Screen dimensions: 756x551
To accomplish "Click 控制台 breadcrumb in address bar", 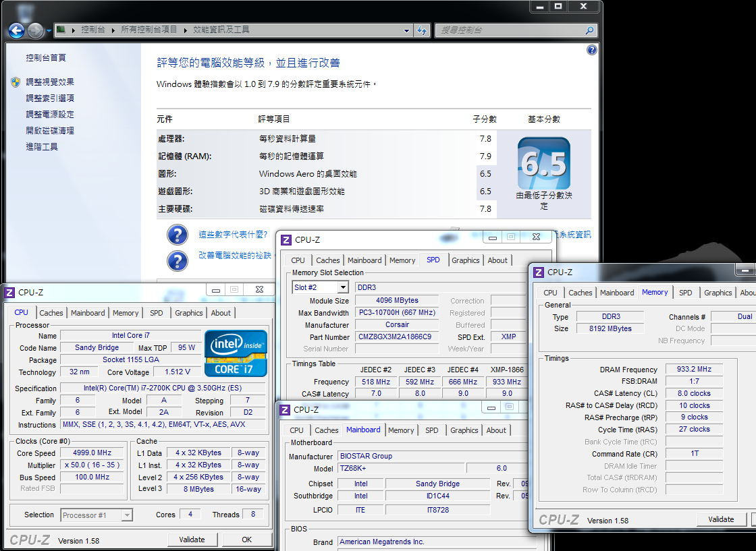I will 93,30.
